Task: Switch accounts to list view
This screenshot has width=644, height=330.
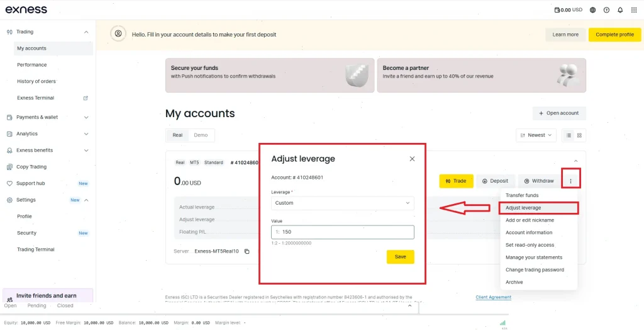Action: pos(569,135)
